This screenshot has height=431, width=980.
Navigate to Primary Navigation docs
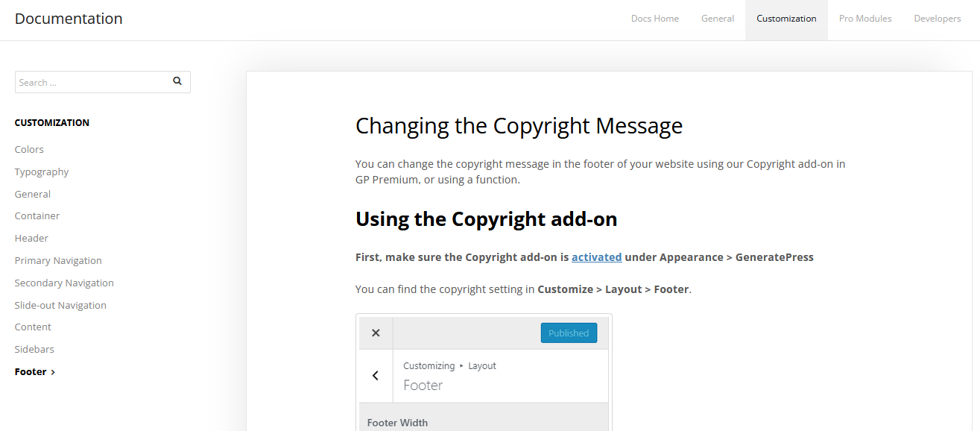click(x=58, y=260)
